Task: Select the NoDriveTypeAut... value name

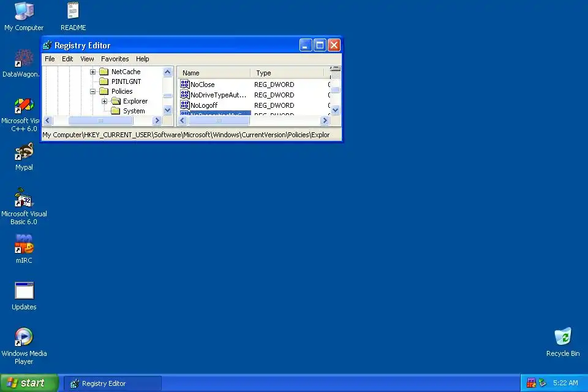Action: [218, 95]
